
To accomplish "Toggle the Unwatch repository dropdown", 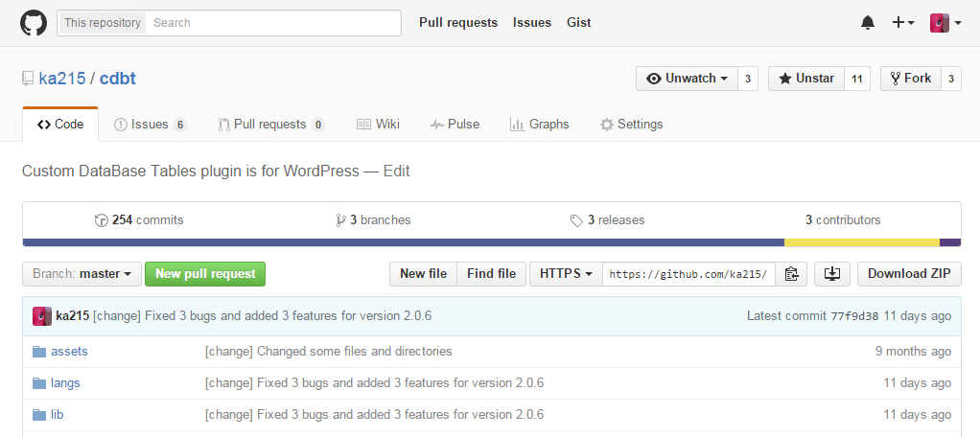I will tap(687, 79).
